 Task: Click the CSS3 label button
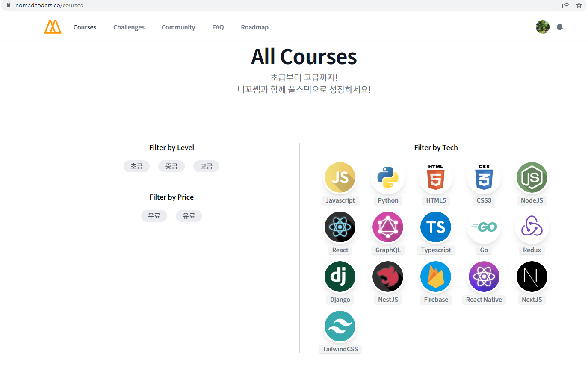pos(484,200)
